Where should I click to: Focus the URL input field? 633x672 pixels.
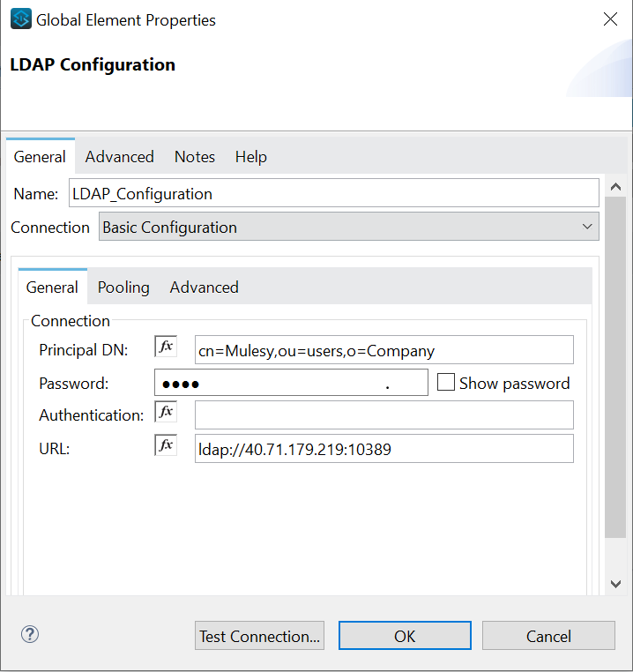tap(384, 449)
